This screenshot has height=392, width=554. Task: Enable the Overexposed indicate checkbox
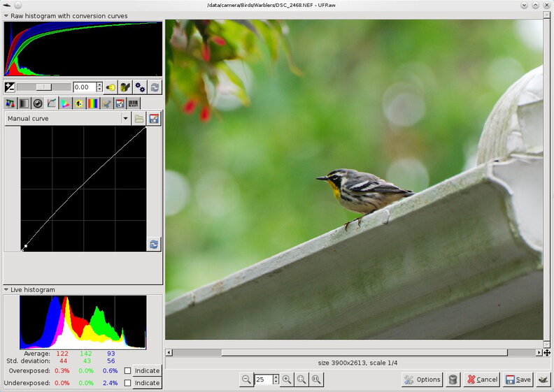pyautogui.click(x=127, y=371)
